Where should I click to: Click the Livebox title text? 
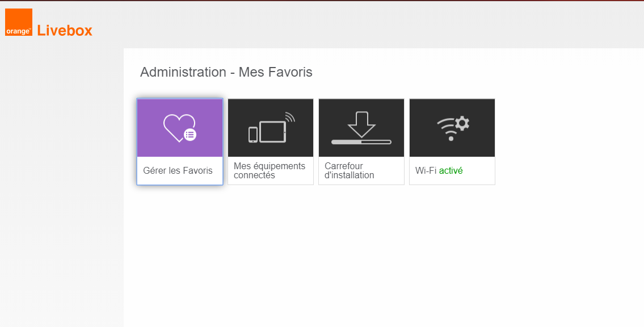[x=65, y=31]
